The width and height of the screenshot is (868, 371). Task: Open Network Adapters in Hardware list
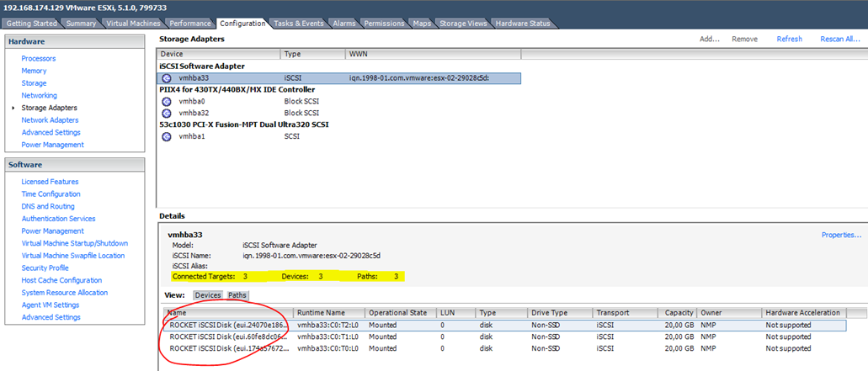pos(50,120)
